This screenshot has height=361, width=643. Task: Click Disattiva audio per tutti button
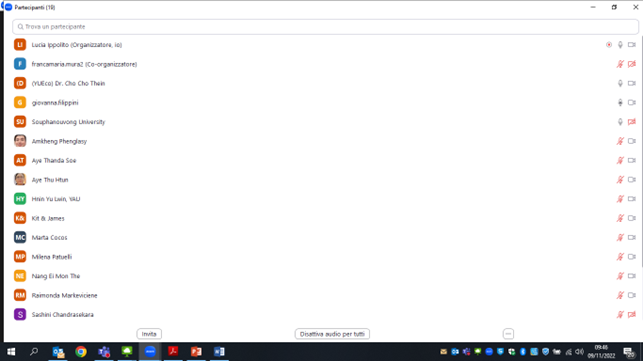tap(332, 334)
